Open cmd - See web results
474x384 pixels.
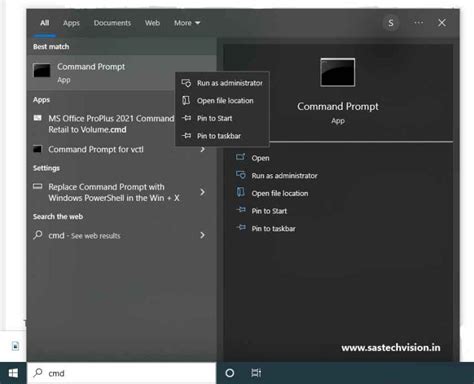coord(84,235)
